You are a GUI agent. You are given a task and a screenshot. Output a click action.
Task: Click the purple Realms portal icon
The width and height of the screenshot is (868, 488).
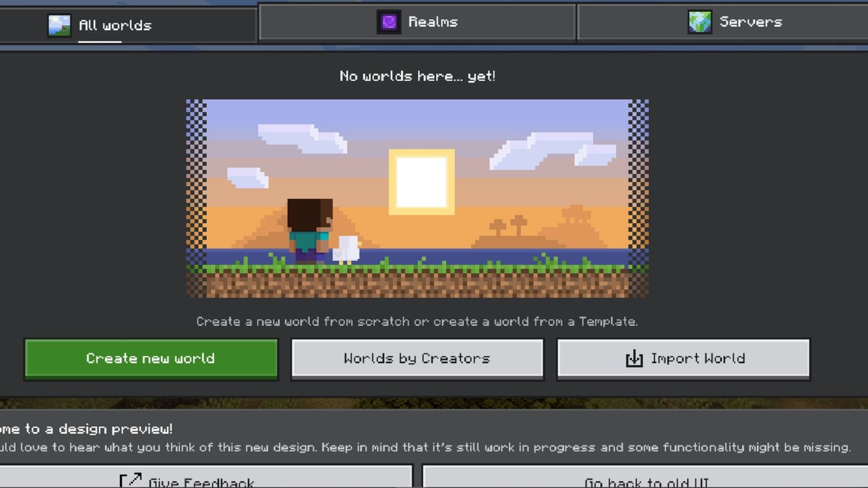pos(388,22)
